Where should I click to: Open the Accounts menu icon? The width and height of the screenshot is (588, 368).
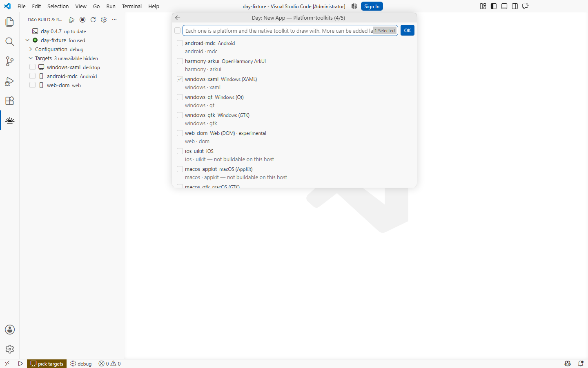click(10, 330)
